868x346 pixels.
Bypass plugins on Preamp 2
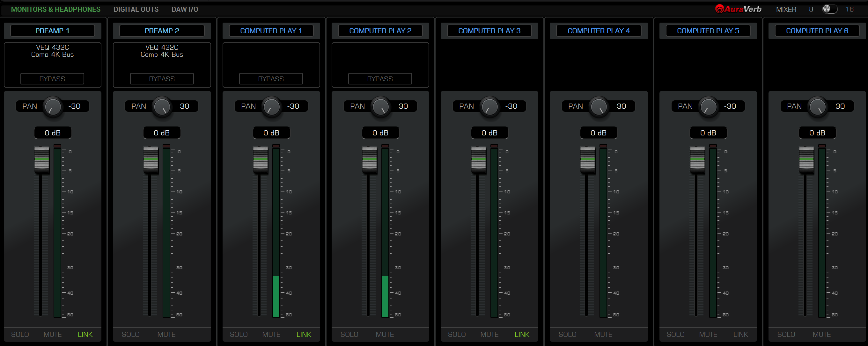coord(162,79)
